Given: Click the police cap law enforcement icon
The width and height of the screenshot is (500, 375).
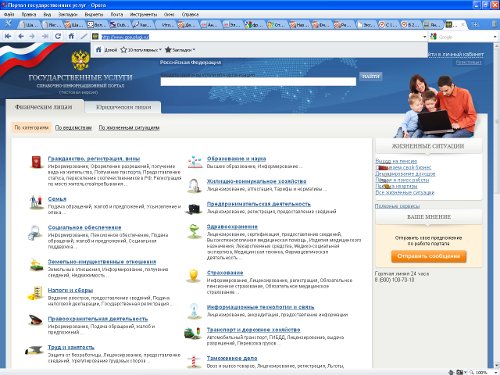Looking at the screenshot, I should click(x=35, y=320).
